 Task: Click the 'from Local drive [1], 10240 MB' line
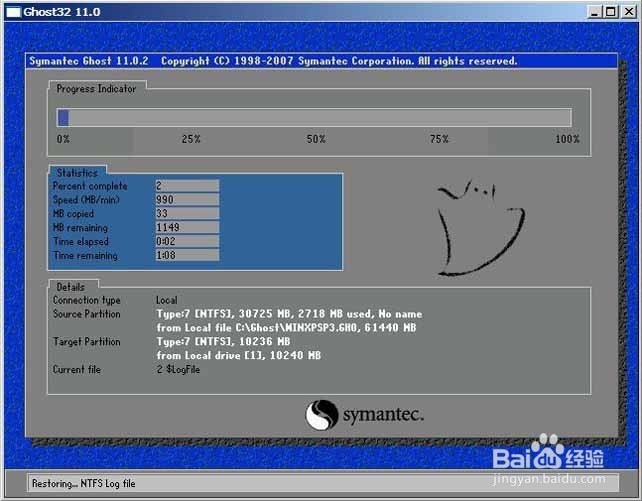tap(239, 355)
